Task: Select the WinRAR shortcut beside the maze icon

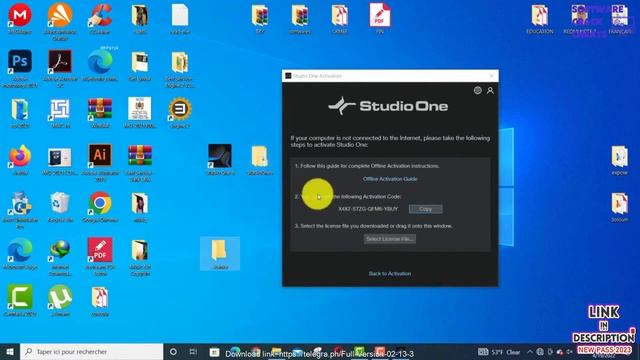Action: pos(100,112)
